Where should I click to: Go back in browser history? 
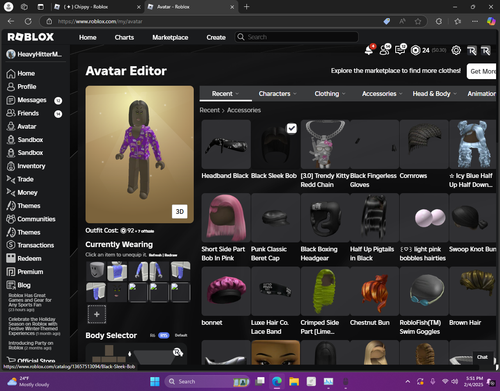[x=11, y=21]
